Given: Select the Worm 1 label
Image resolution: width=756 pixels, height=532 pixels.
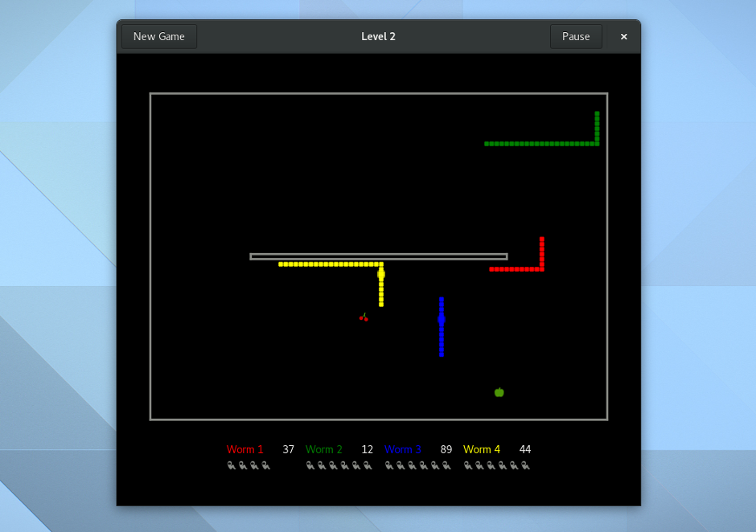Looking at the screenshot, I should click(x=244, y=449).
